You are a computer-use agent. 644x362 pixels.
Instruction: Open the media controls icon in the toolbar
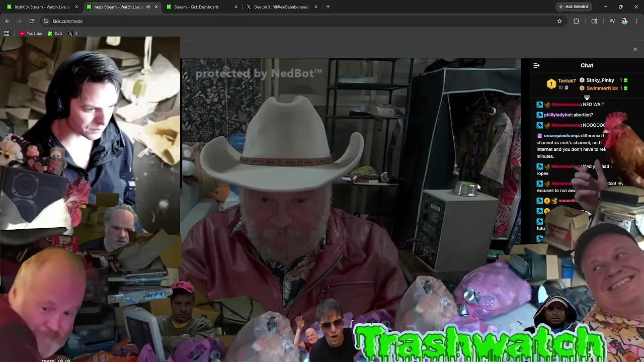pyautogui.click(x=612, y=21)
